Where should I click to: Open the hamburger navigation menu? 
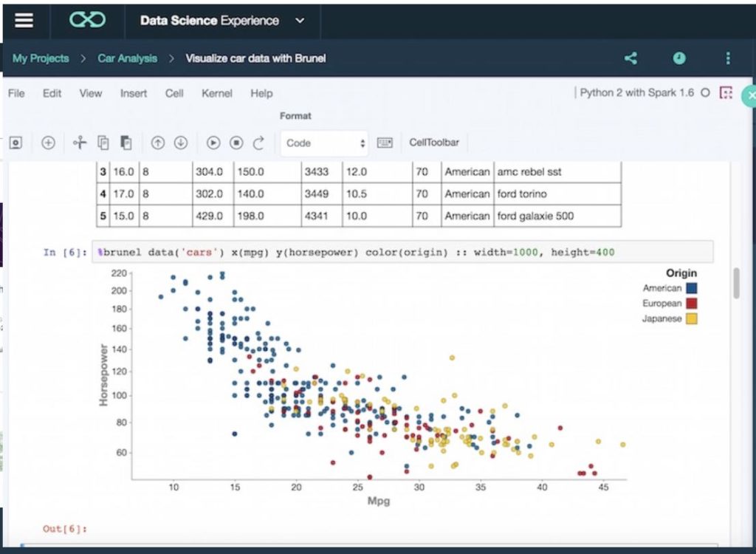coord(24,20)
